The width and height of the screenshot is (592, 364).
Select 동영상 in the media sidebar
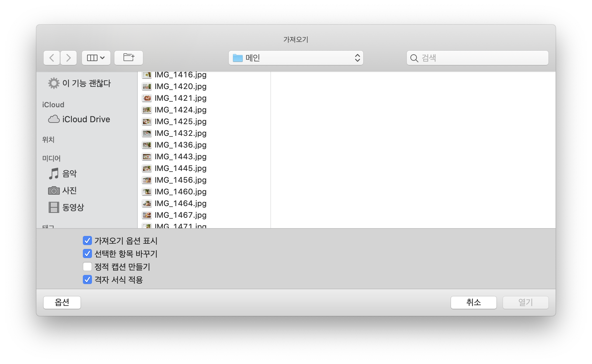click(x=73, y=207)
